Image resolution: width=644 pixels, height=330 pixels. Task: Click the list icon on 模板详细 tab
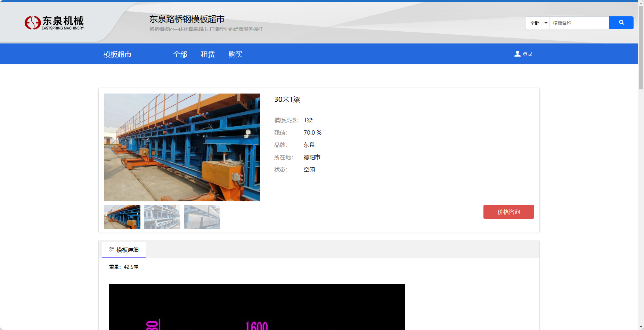coord(112,249)
